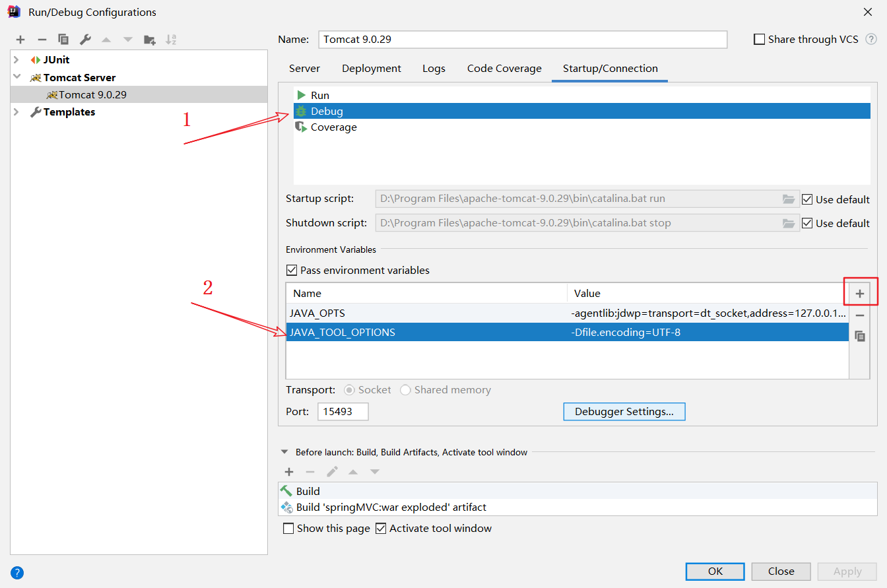This screenshot has height=588, width=887.
Task: Select JAVA_TOOL_OPTIONS variable name cell
Action: tap(426, 333)
